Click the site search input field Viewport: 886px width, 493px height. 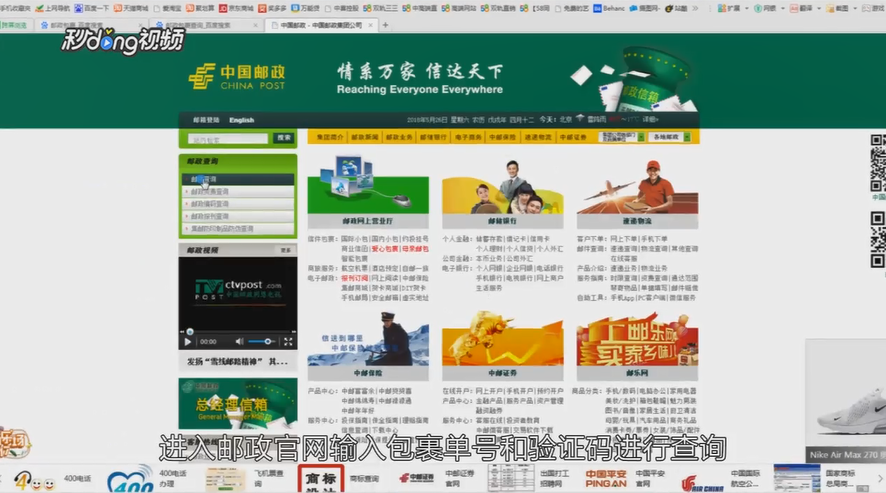point(228,139)
